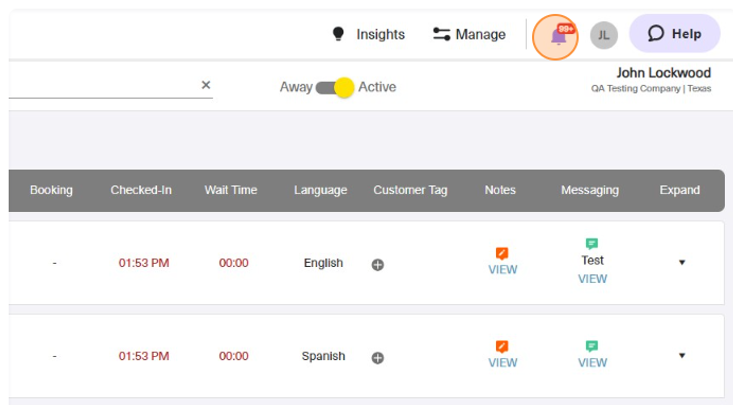Toggle the Away/Active status switch
733x405 pixels.
(334, 88)
